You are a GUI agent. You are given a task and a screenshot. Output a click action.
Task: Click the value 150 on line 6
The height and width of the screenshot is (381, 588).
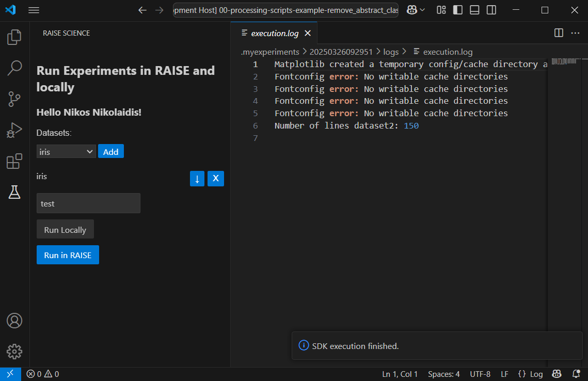[411, 125]
